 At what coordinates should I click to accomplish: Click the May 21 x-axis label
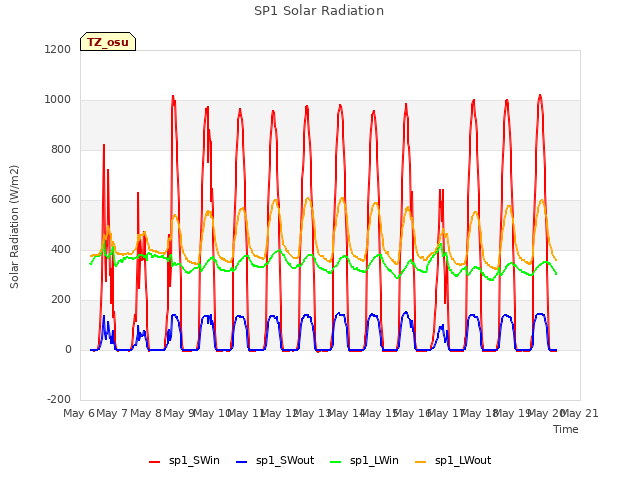click(x=579, y=413)
